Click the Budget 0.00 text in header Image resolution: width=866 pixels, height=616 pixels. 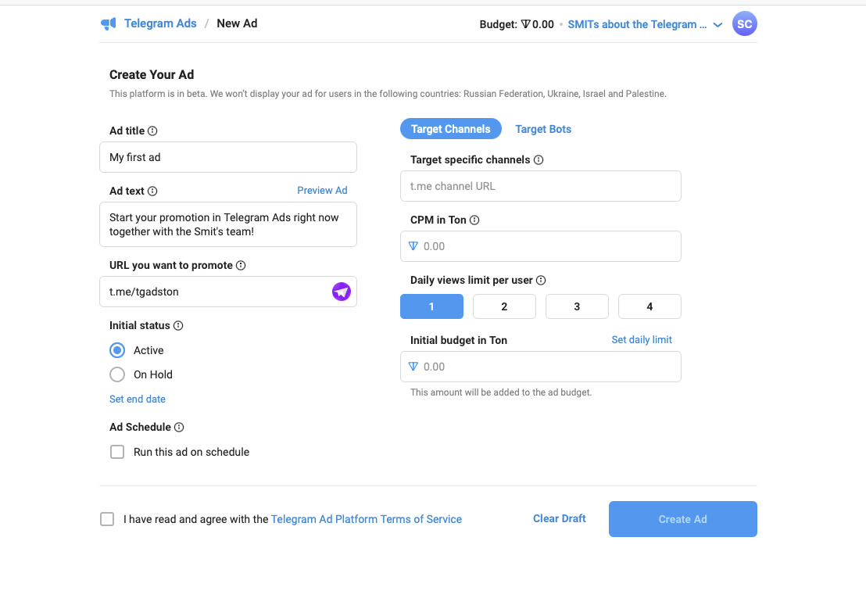click(517, 24)
